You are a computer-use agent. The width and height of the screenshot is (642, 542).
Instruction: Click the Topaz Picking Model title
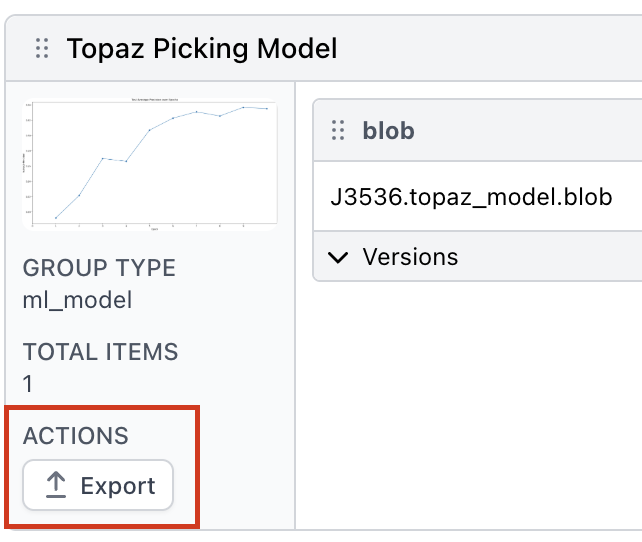(202, 48)
